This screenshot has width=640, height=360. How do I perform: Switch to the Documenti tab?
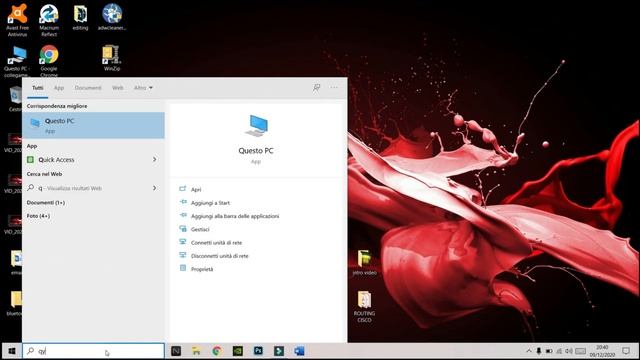pos(88,88)
